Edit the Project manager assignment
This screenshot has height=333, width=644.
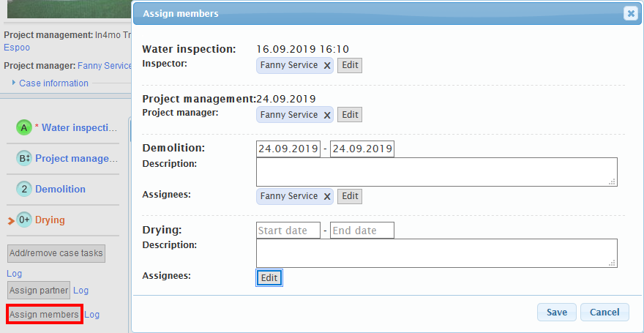click(350, 115)
